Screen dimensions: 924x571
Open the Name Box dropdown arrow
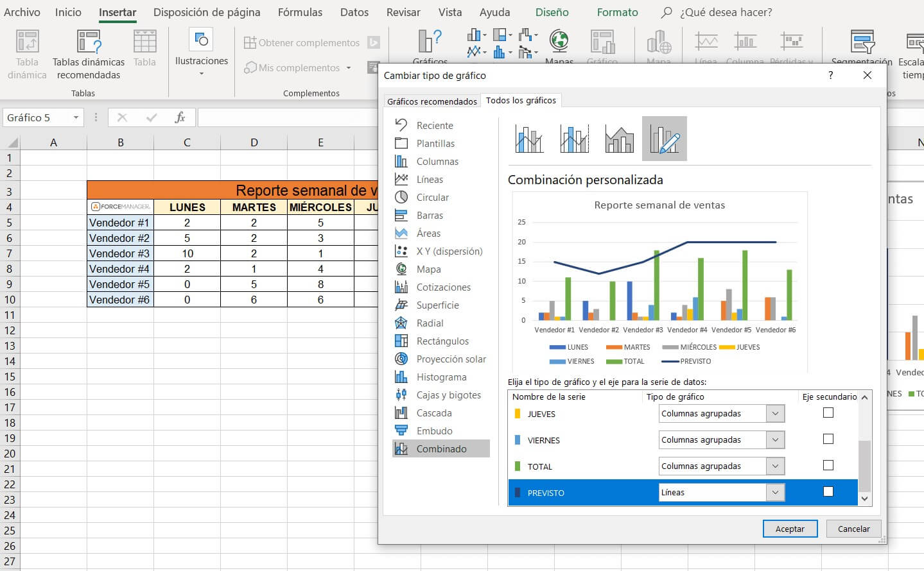pyautogui.click(x=76, y=117)
